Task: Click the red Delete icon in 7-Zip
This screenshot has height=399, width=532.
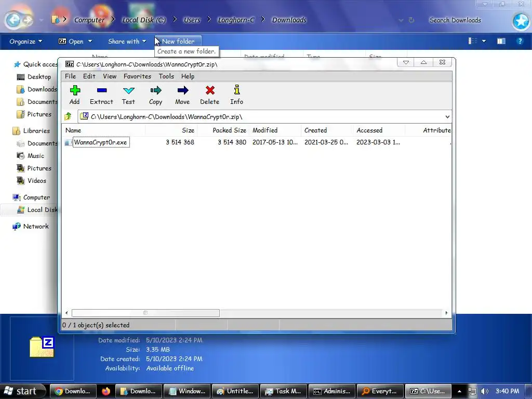Action: click(210, 90)
